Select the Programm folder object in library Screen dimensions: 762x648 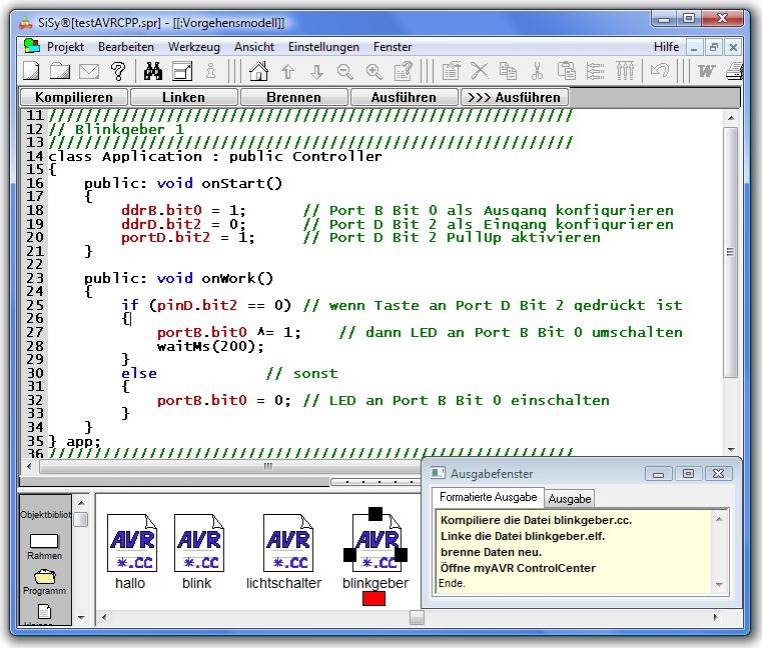pos(44,578)
